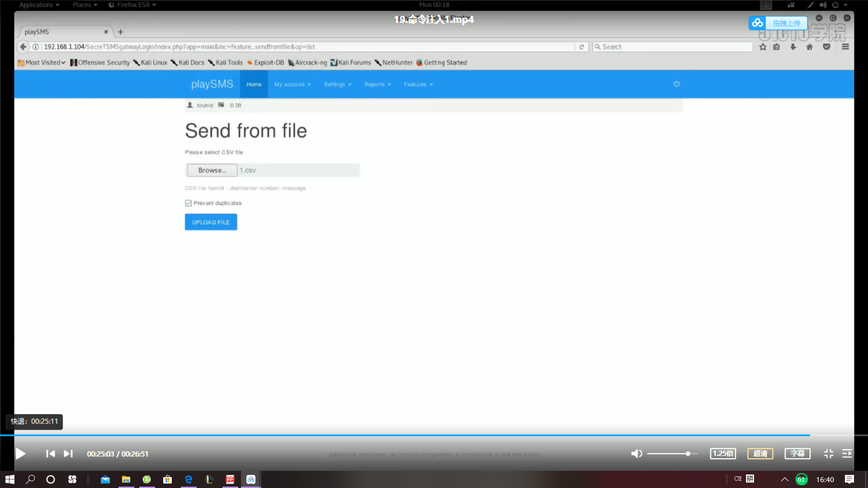Click the volume icon on video player
Image resolution: width=868 pixels, height=488 pixels.
click(637, 454)
